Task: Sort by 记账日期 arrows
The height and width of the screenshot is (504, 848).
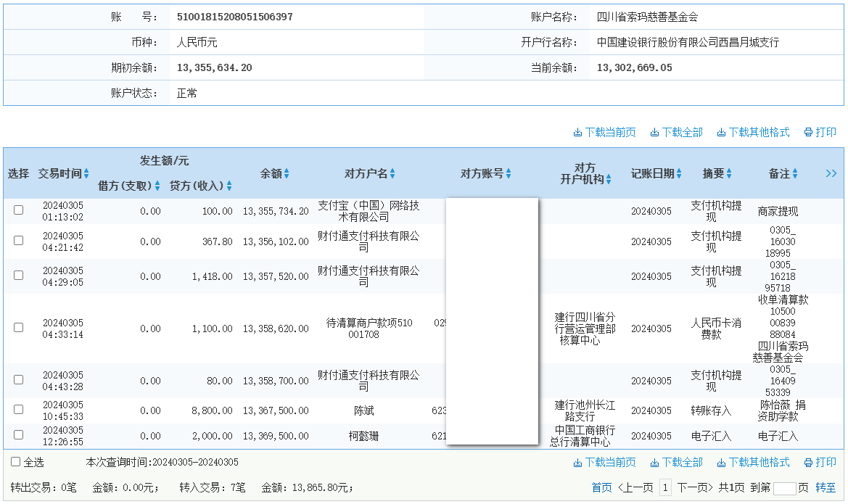Action: (x=679, y=173)
